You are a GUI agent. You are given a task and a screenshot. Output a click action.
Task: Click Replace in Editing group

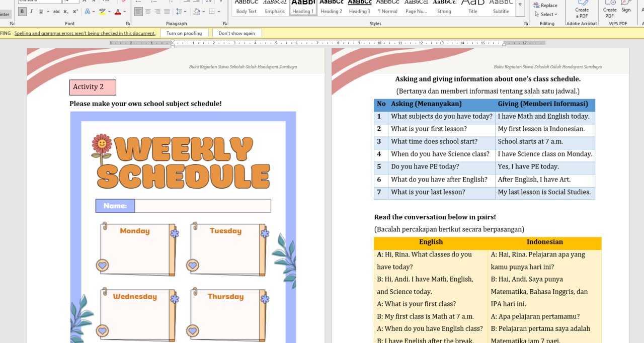click(545, 6)
